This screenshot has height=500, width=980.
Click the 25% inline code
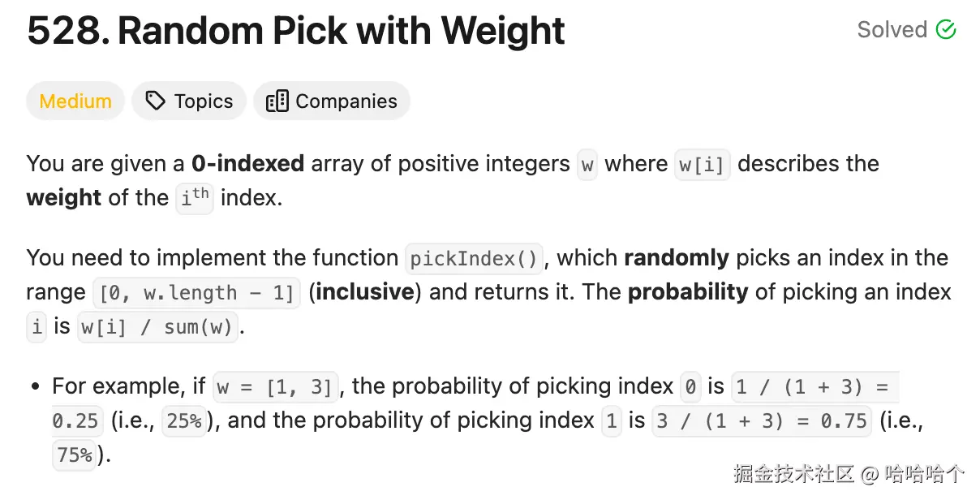[184, 421]
